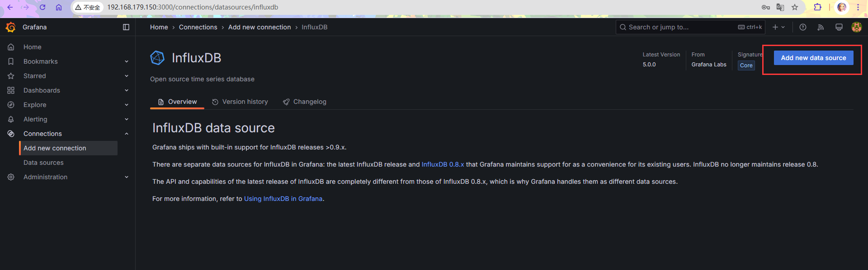868x270 pixels.
Task: Open the InfluxDB 0.8.x link
Action: pyautogui.click(x=443, y=164)
